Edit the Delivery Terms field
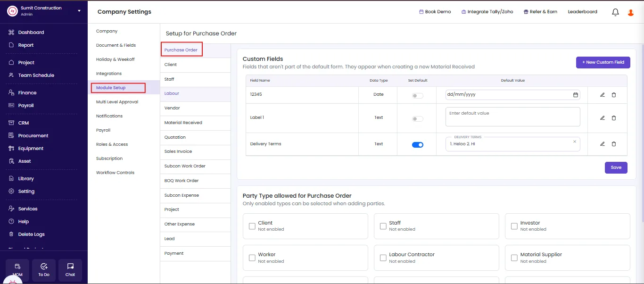Image resolution: width=644 pixels, height=284 pixels. (602, 144)
